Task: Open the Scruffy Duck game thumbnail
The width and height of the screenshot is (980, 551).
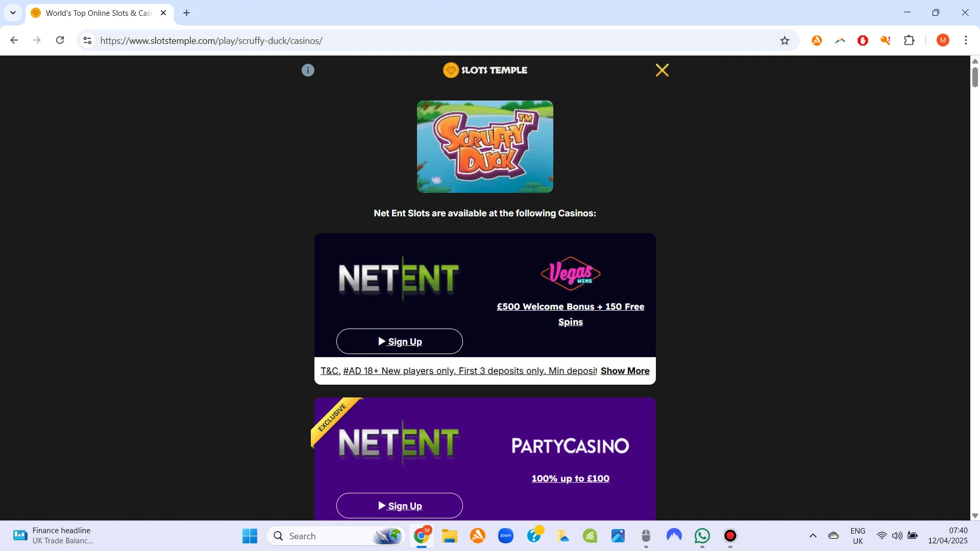Action: point(485,146)
